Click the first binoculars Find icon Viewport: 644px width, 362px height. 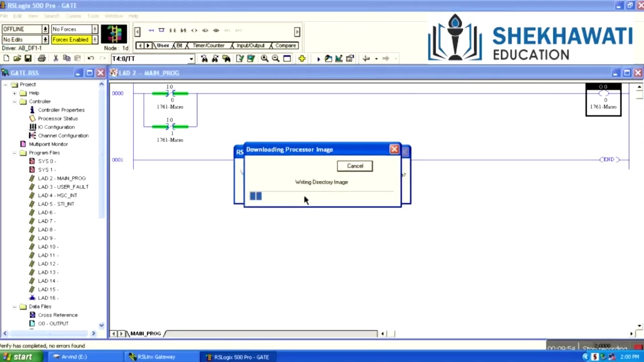(204, 59)
